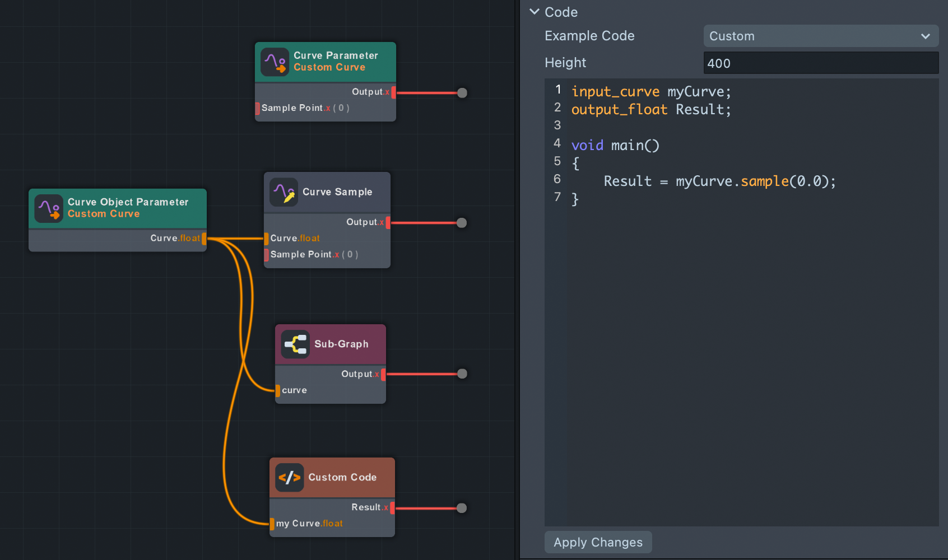The image size is (948, 560).
Task: Click the my Curve.float input port
Action: 272,524
